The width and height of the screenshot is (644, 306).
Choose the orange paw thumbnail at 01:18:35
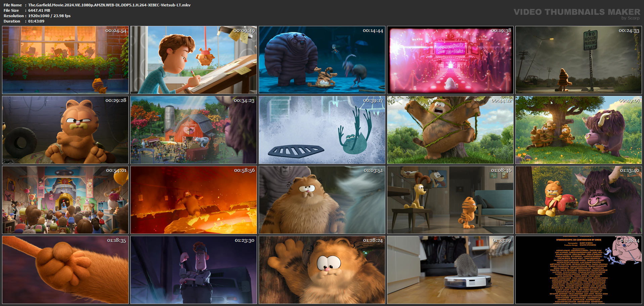point(65,270)
